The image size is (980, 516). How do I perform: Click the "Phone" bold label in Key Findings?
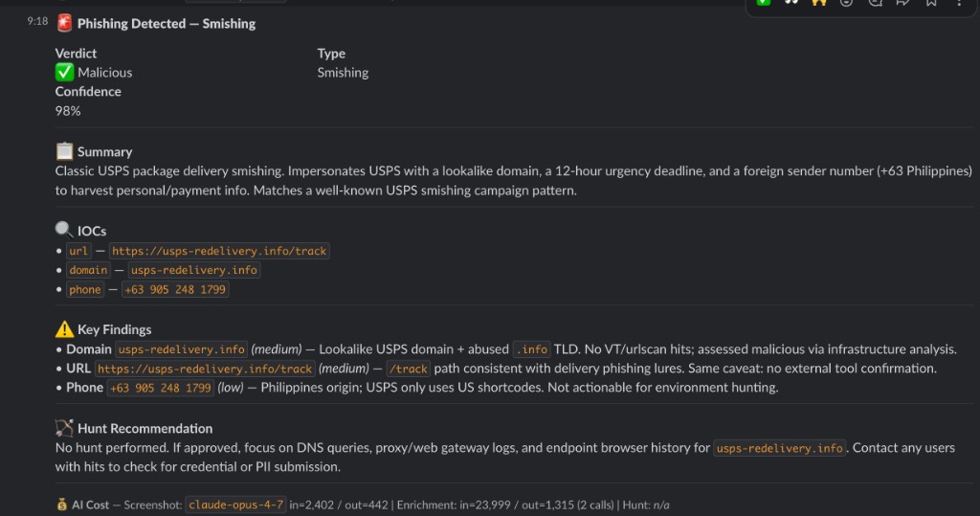84,387
